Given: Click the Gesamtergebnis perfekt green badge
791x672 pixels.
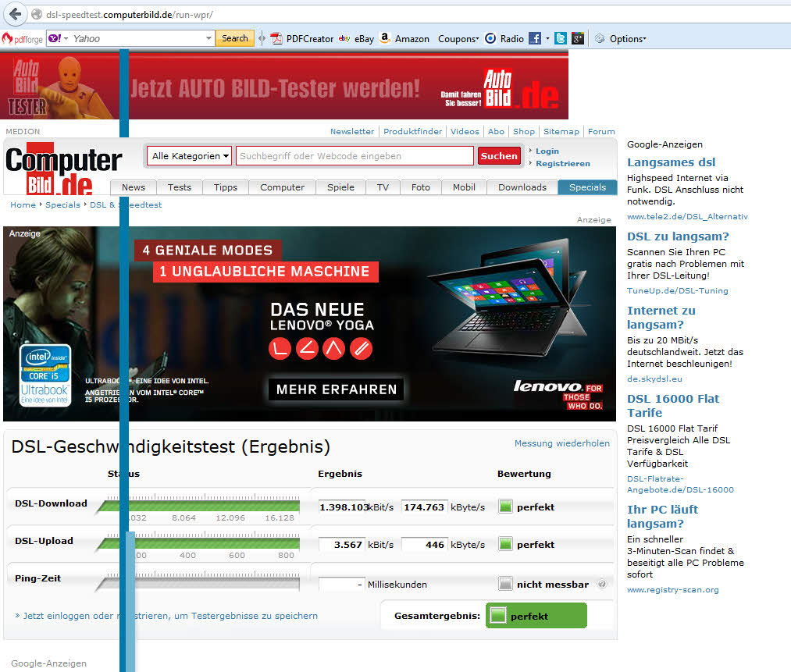Looking at the screenshot, I should tap(536, 616).
